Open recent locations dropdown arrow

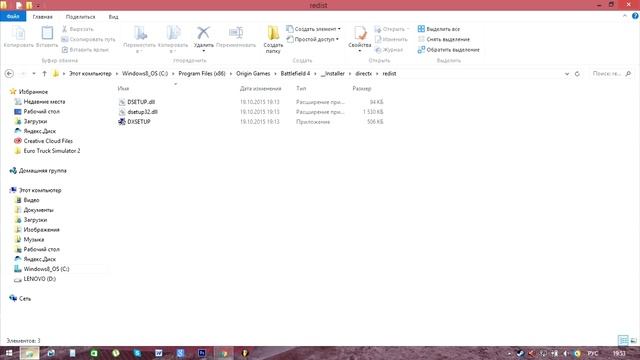34,73
